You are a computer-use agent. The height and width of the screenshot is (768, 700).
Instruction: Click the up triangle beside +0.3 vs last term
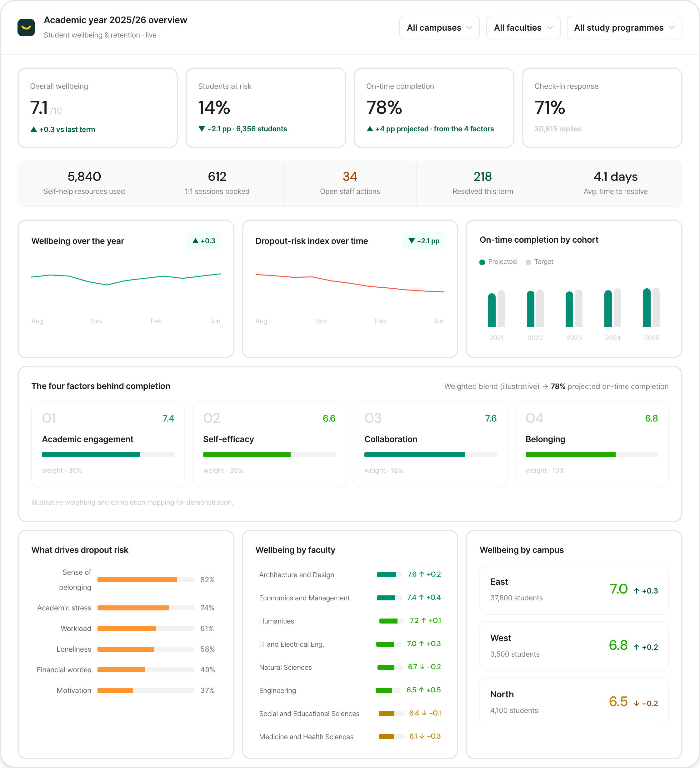point(33,129)
